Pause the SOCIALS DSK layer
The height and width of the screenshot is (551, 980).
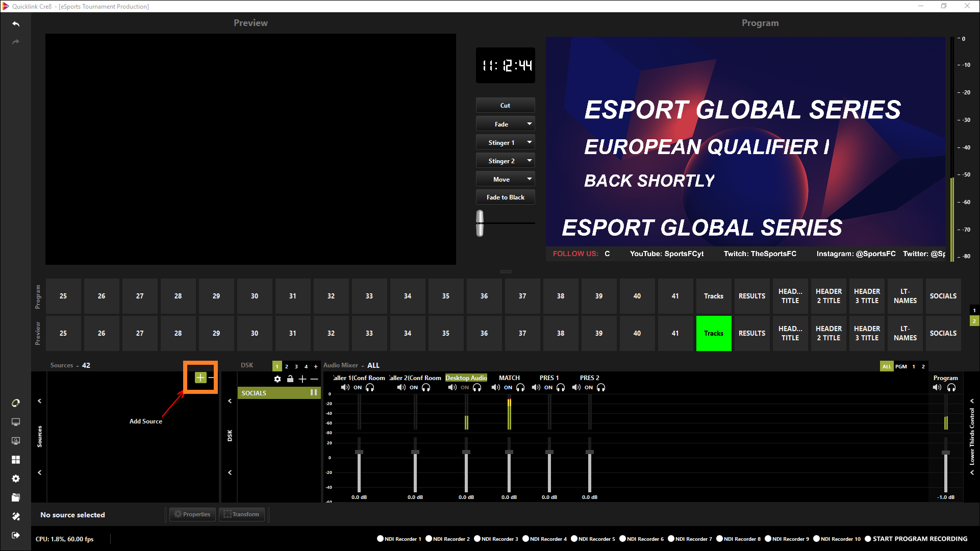tap(314, 393)
